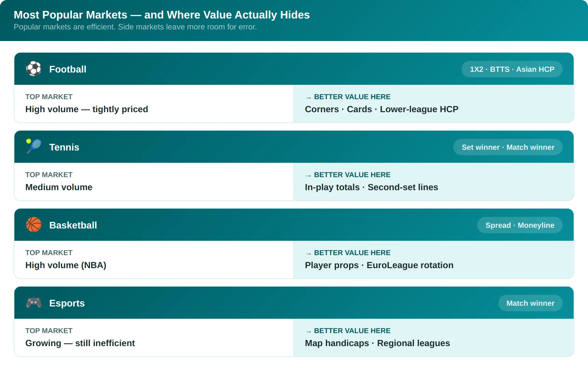588x368 pixels.
Task: Click the Spread · Moneyline badge
Action: (520, 225)
